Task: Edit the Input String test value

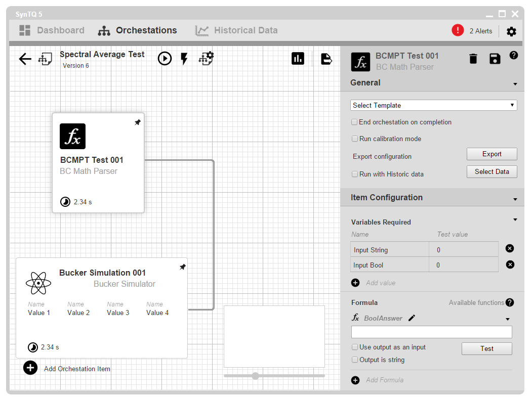Action: [x=464, y=249]
